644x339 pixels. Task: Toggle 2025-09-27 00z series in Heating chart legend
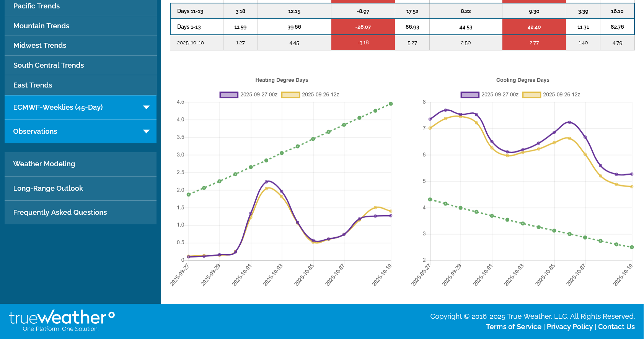248,95
